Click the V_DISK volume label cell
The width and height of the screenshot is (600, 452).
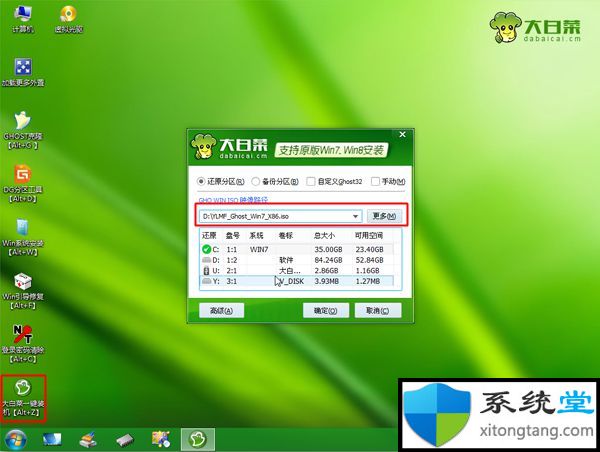(x=290, y=281)
